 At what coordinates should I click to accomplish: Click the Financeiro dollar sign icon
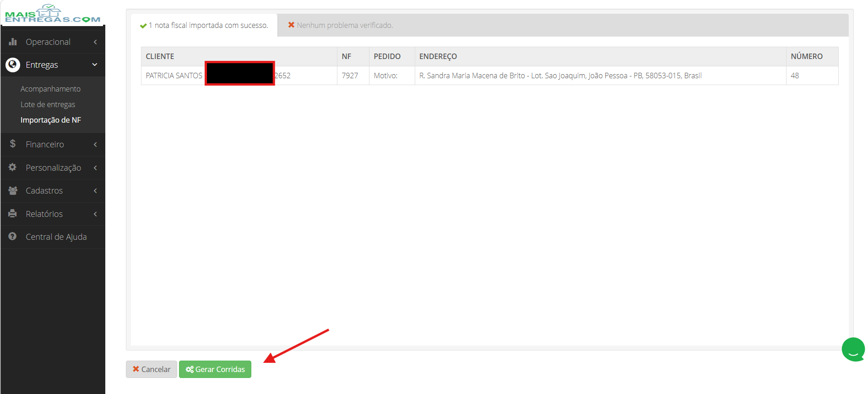pyautogui.click(x=13, y=144)
